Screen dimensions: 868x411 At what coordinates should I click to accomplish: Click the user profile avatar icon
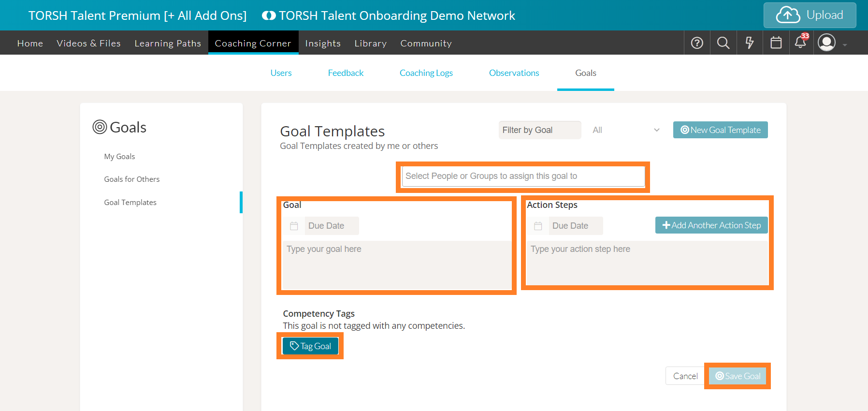[826, 43]
